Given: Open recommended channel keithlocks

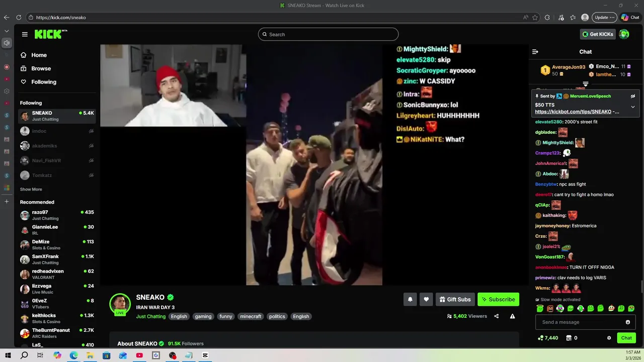Looking at the screenshot, I should click(57, 318).
